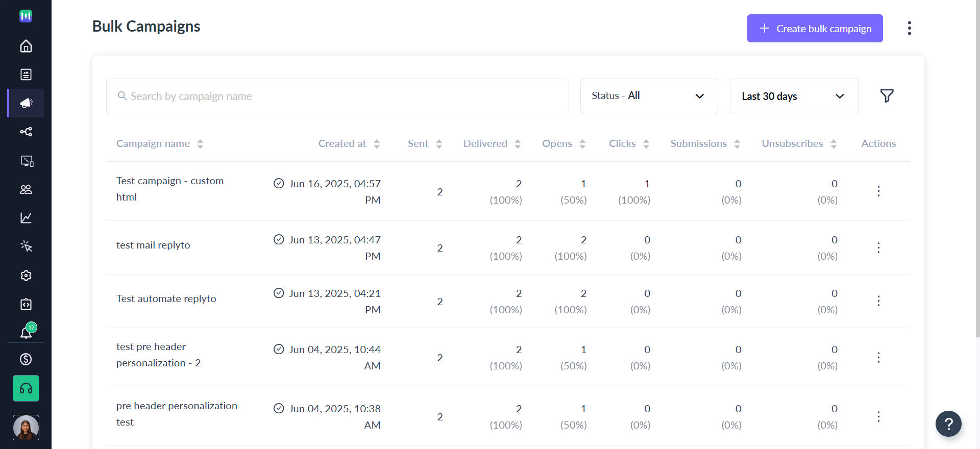Viewport: 980px width, 449px height.
Task: Open the billing dollar sidebar icon
Action: click(26, 359)
